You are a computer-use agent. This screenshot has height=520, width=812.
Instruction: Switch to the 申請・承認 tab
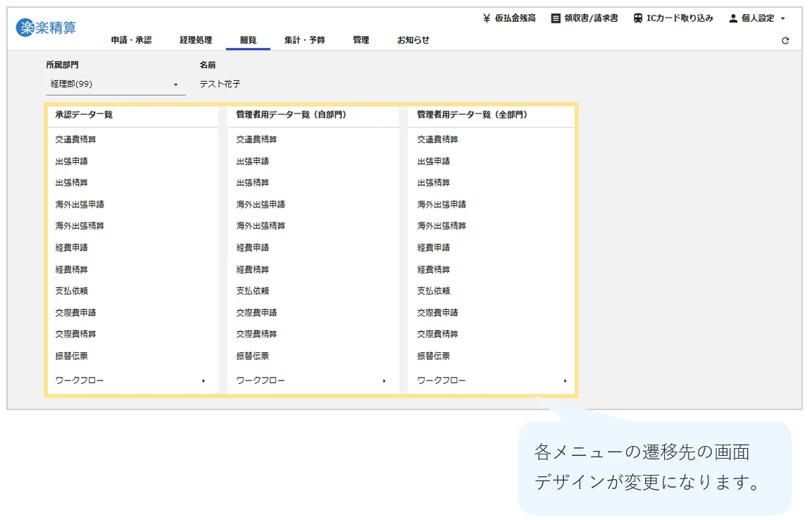(x=131, y=40)
